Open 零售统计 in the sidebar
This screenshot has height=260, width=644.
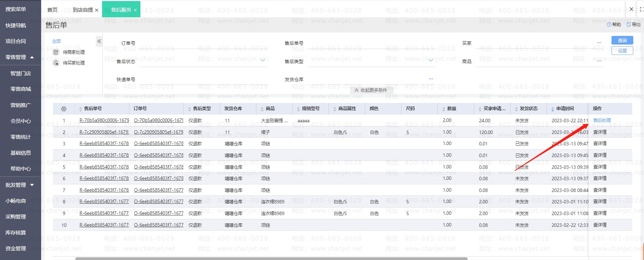[x=20, y=137]
